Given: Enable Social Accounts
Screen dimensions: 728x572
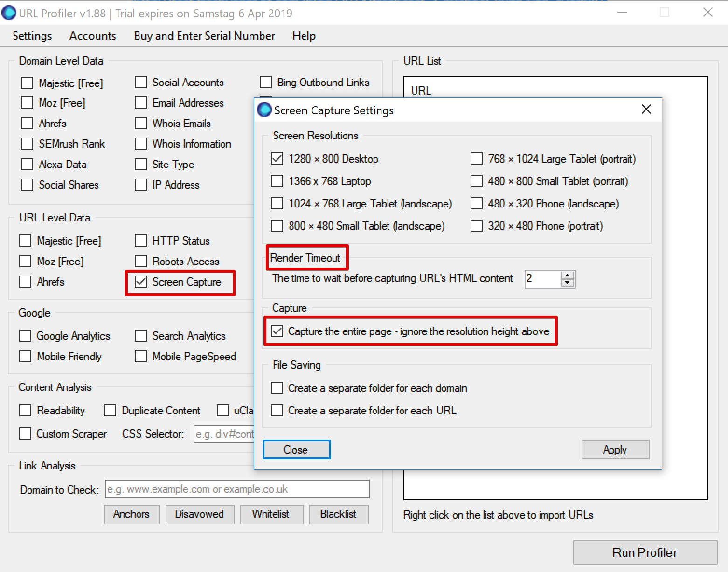Looking at the screenshot, I should pyautogui.click(x=141, y=82).
